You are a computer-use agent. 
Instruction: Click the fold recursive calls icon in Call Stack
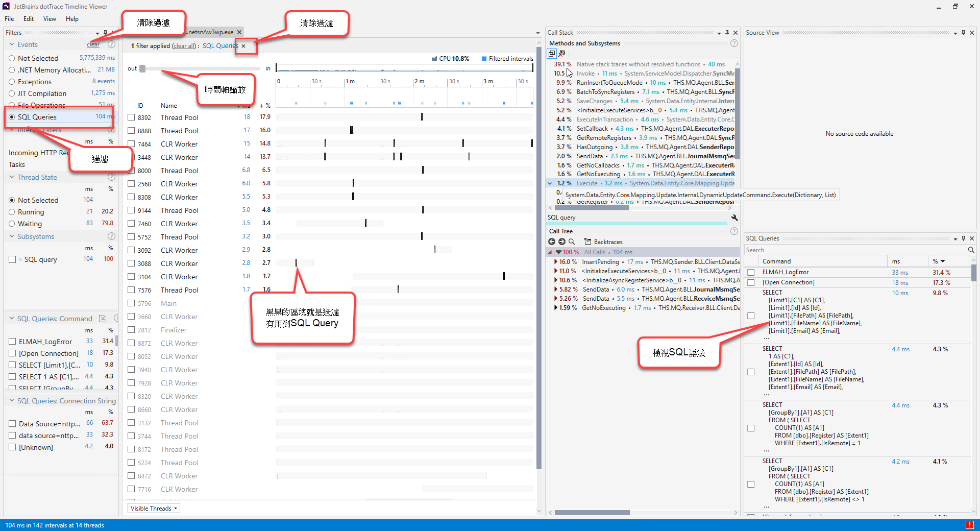(x=552, y=54)
